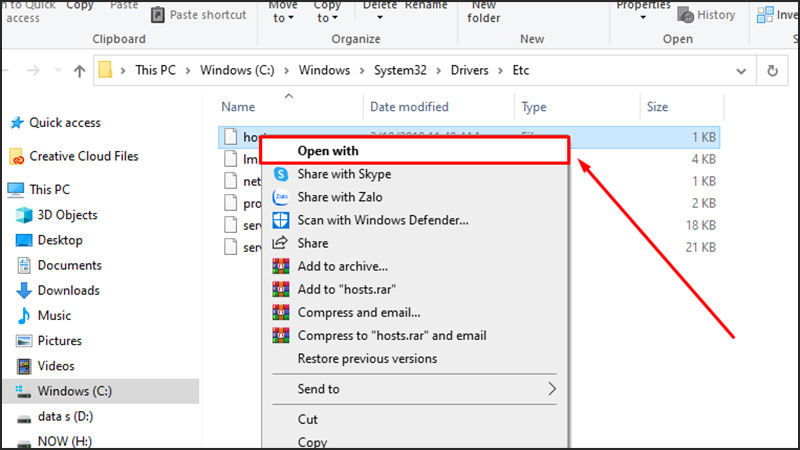Click the Windows Defender shield icon
The height and width of the screenshot is (450, 800).
pos(281,220)
